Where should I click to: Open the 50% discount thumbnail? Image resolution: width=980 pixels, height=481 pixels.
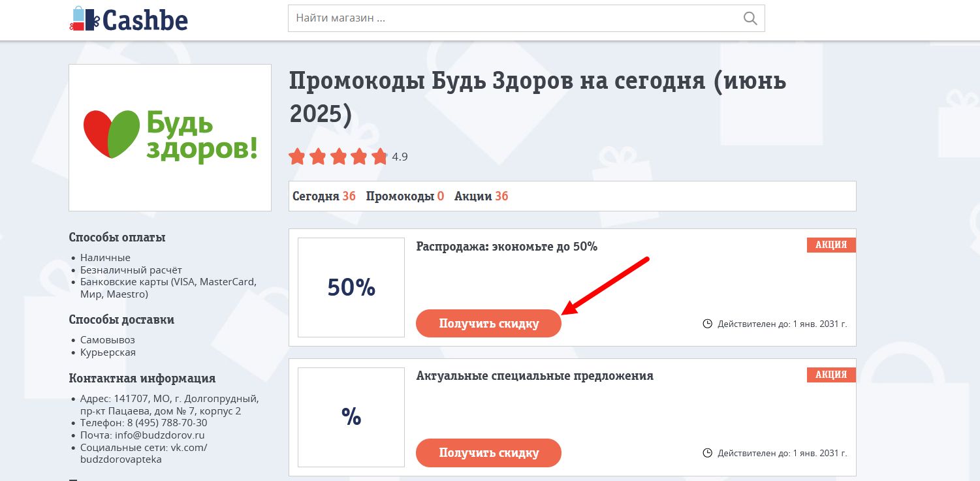351,287
